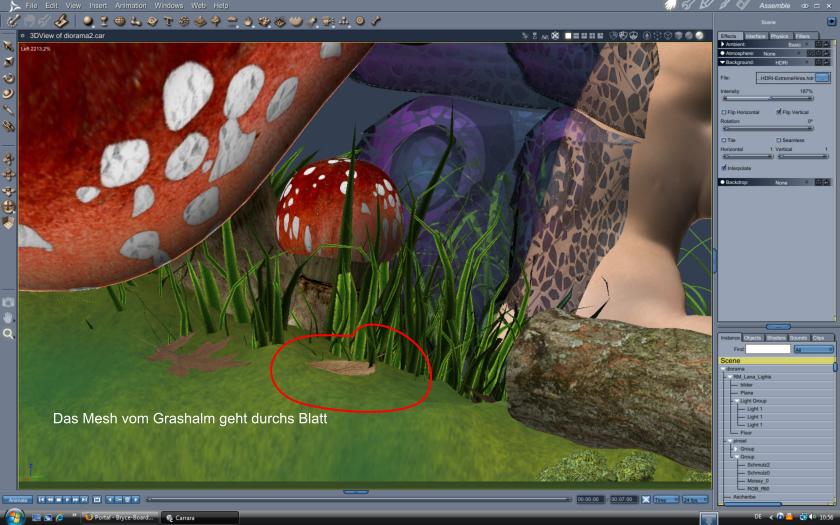
Task: Click the stamp/paint tool icon in the toolbar
Action: coord(62,21)
